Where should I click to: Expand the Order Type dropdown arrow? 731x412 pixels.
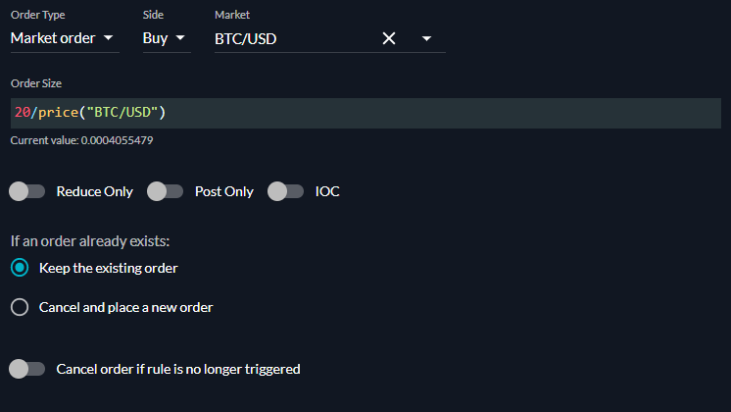[x=108, y=38]
